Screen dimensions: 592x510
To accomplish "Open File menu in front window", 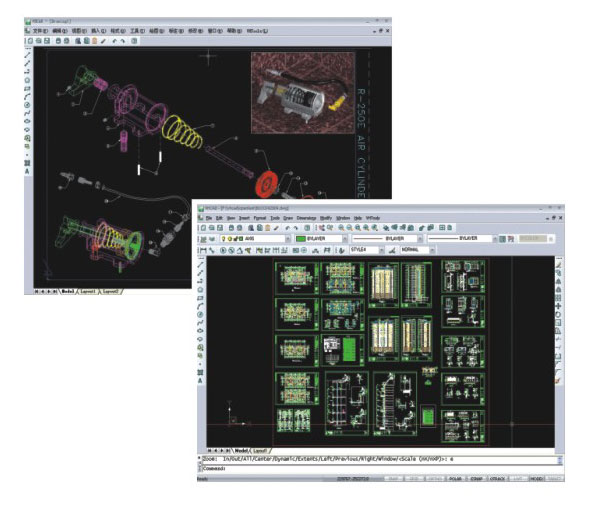I will click(x=208, y=218).
